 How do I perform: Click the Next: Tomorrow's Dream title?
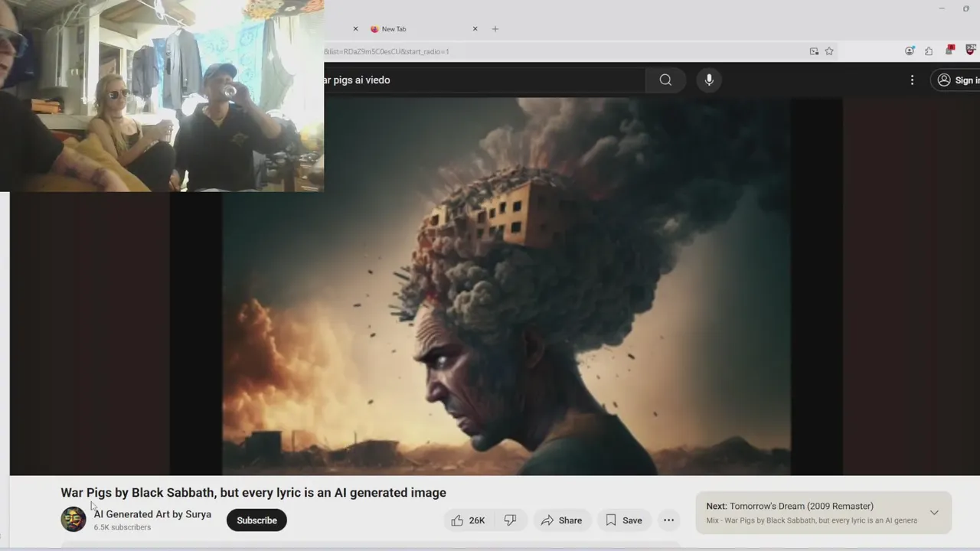789,506
